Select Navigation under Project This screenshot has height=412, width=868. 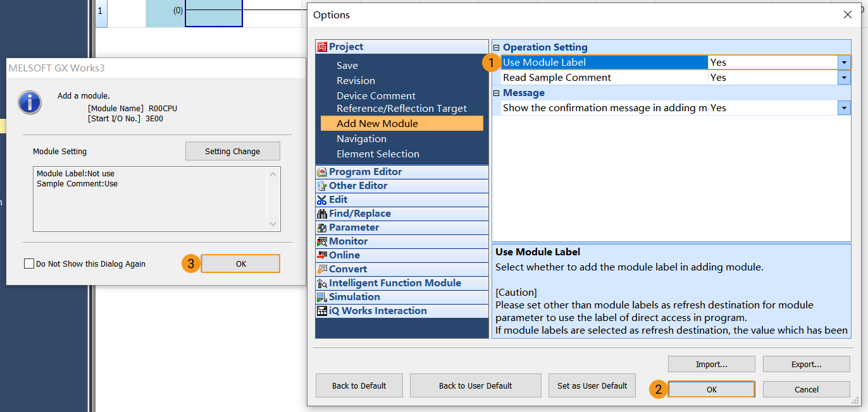pyautogui.click(x=361, y=139)
